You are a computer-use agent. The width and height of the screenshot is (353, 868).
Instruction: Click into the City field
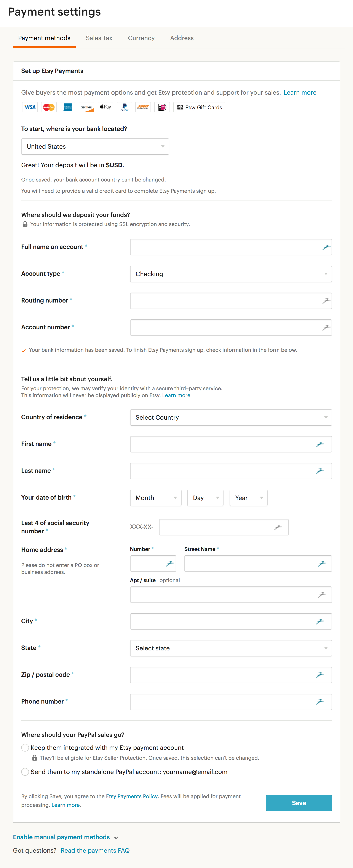pos(231,621)
